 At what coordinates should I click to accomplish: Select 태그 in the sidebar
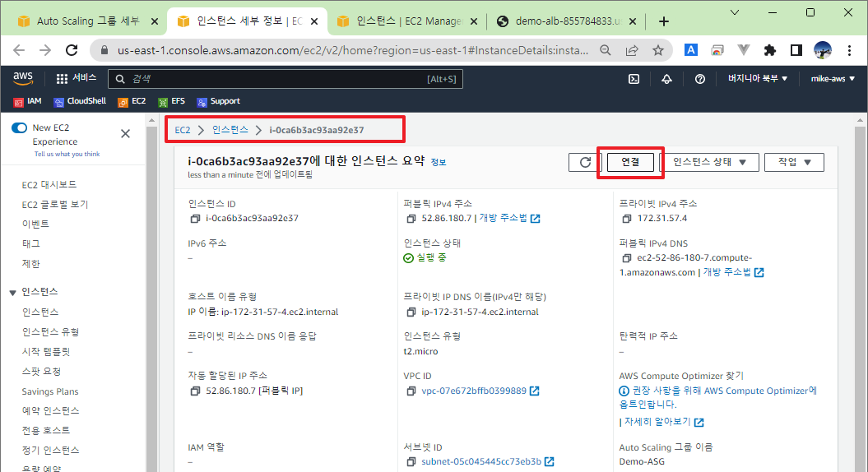31,244
